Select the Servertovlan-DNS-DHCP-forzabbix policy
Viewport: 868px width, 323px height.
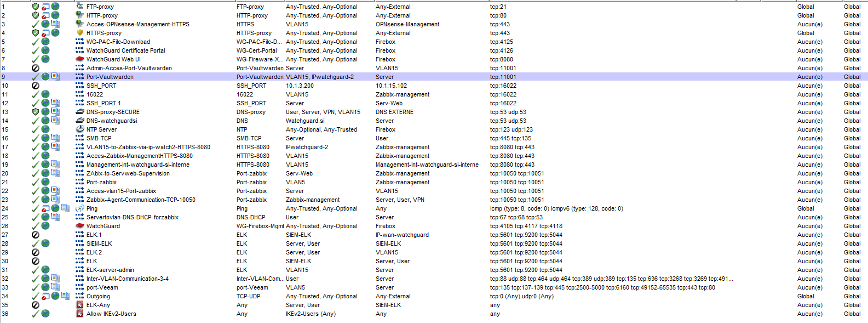133,217
